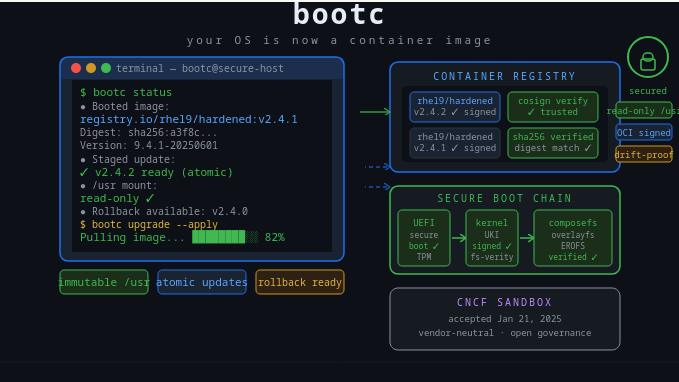Select the kernel UKI signed box
The height and width of the screenshot is (382, 679).
pos(491,238)
